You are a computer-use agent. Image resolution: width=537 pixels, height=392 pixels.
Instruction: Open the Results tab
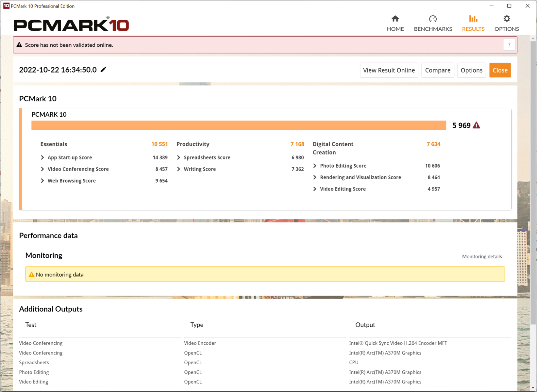pos(473,23)
